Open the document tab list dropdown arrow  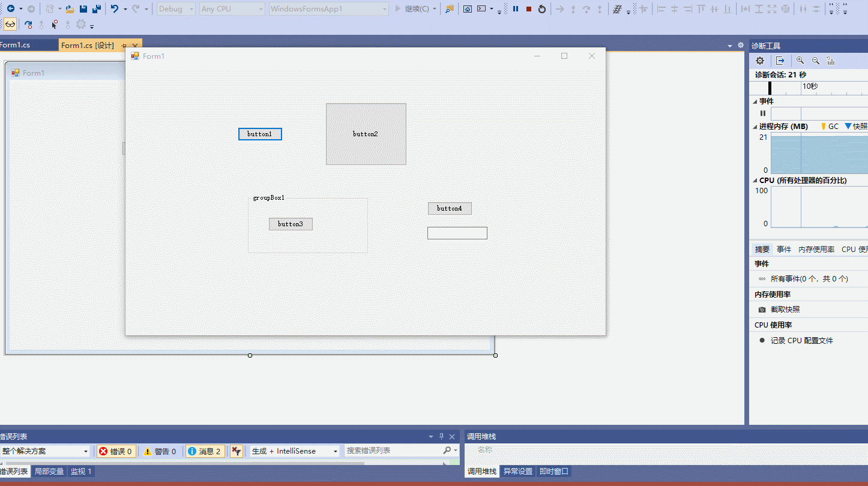730,46
